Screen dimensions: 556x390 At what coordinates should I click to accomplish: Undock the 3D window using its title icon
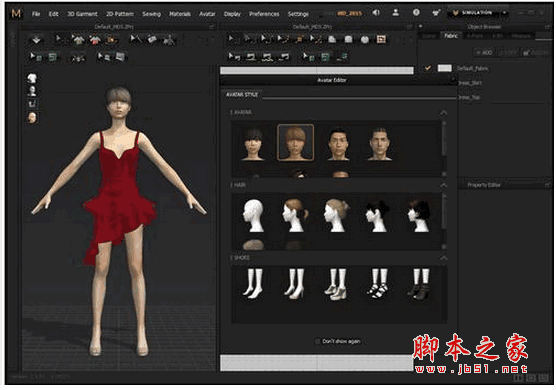click(212, 27)
